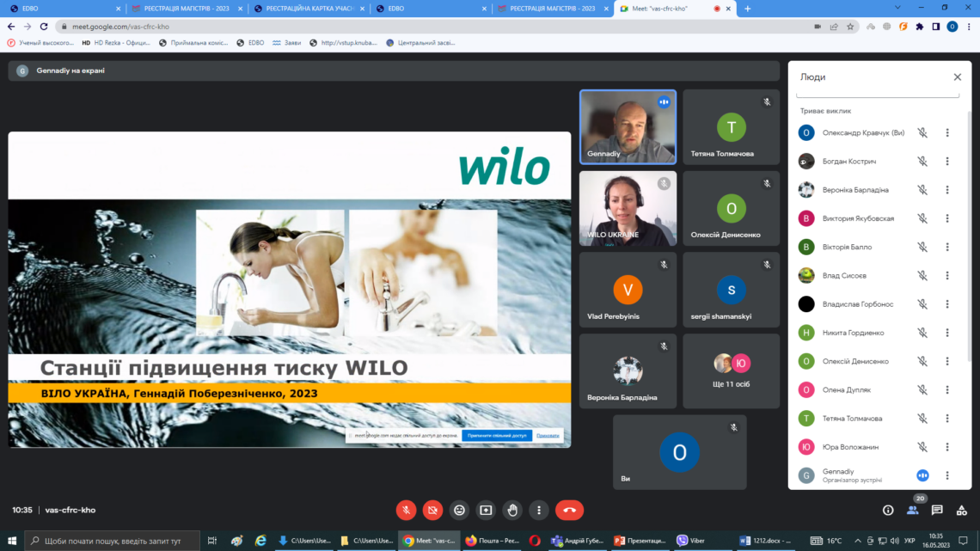
Task: Turn on camera in Meet controls
Action: [432, 511]
